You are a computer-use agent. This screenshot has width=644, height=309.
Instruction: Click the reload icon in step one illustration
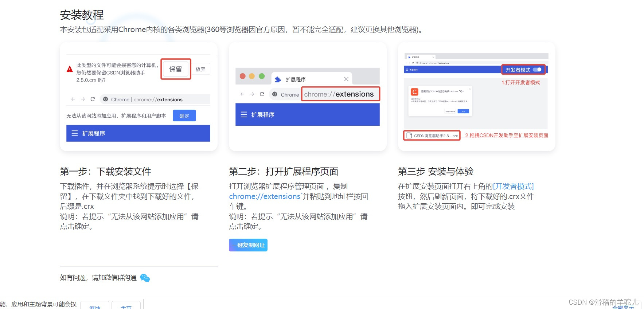click(93, 99)
